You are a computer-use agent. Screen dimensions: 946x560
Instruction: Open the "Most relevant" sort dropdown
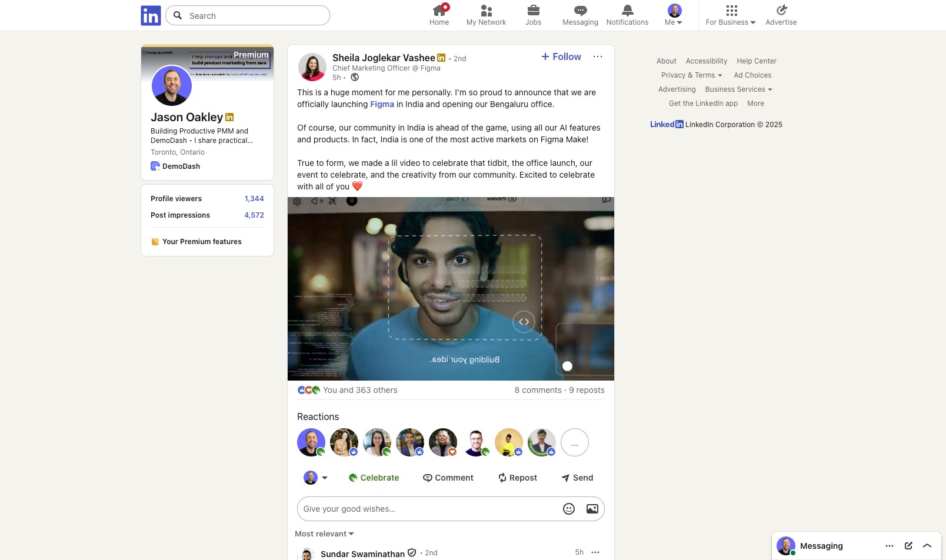point(324,534)
